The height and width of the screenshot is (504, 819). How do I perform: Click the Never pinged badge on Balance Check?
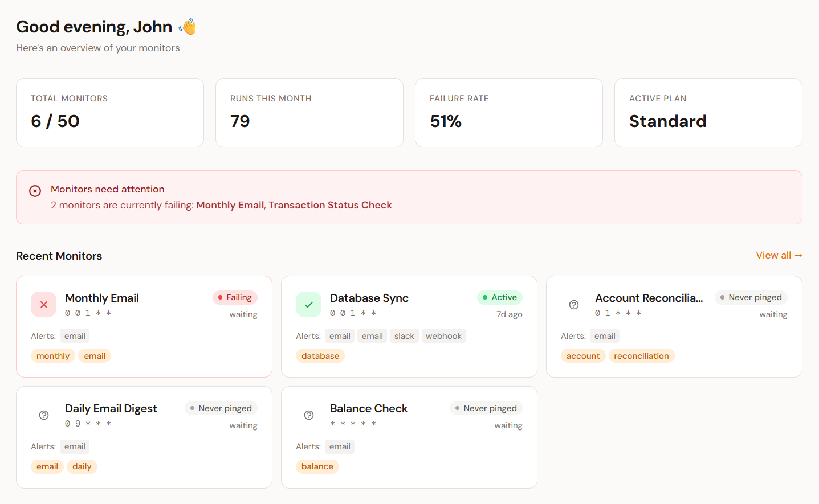(486, 408)
